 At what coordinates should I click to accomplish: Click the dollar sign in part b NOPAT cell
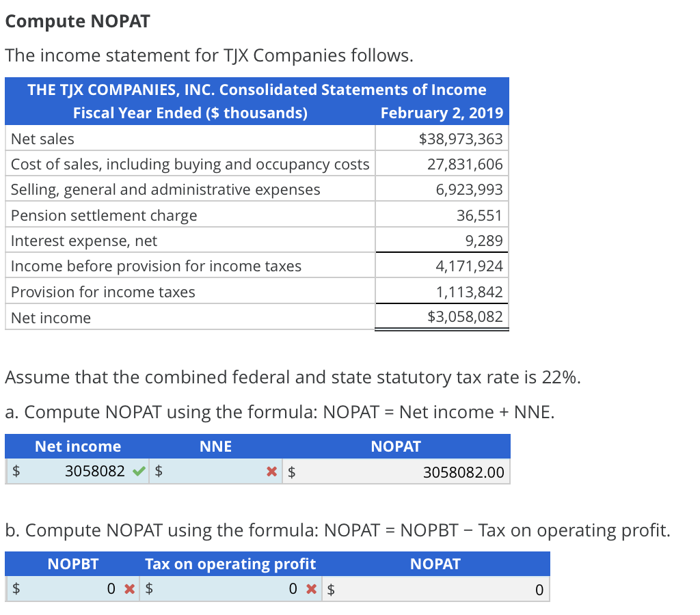(x=331, y=588)
